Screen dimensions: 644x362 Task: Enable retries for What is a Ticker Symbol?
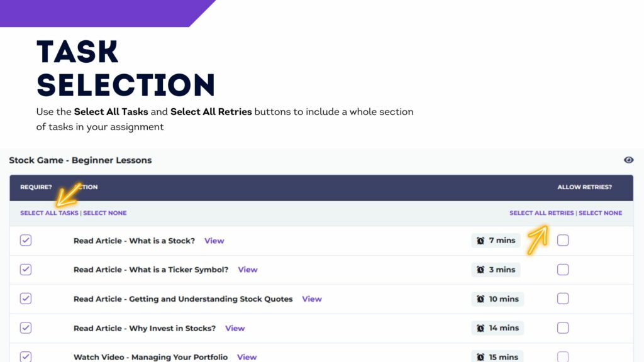click(x=563, y=269)
